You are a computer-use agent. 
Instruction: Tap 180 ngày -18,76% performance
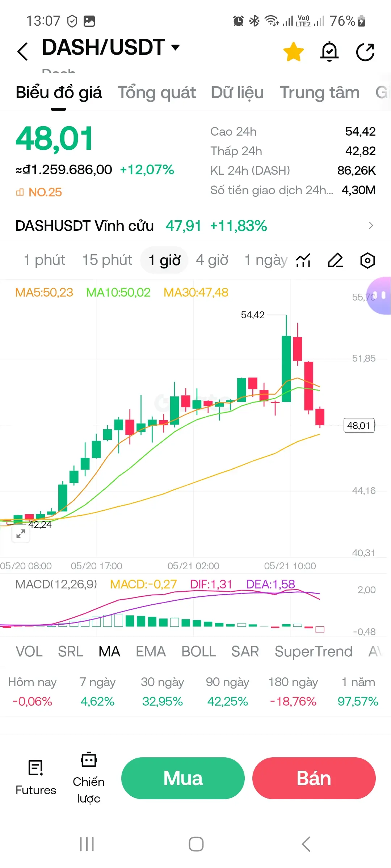pyautogui.click(x=293, y=692)
